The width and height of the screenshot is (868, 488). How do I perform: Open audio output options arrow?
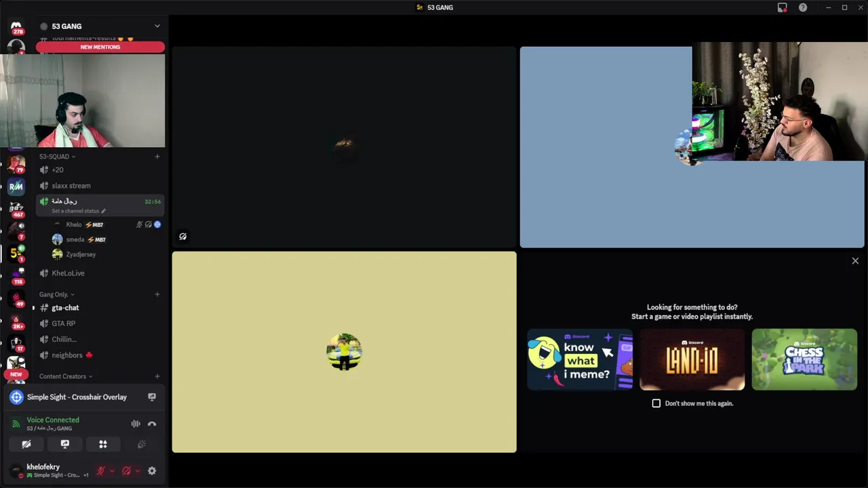tap(138, 470)
